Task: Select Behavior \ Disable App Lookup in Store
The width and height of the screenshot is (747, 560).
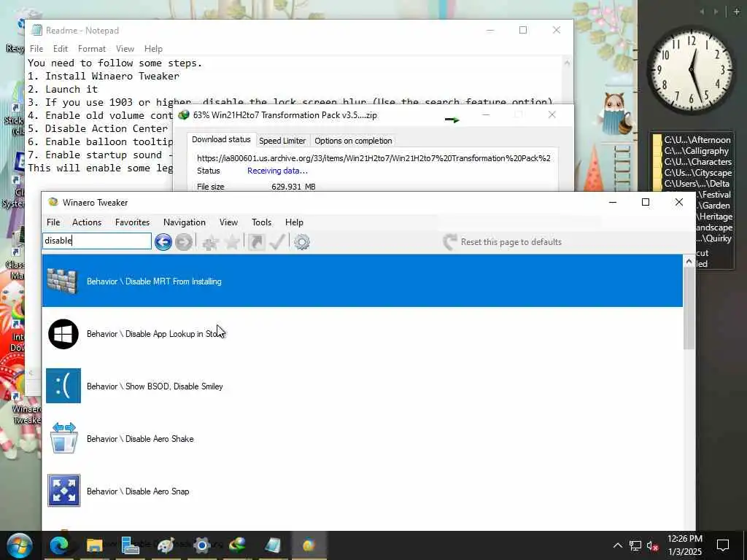Action: pos(362,334)
